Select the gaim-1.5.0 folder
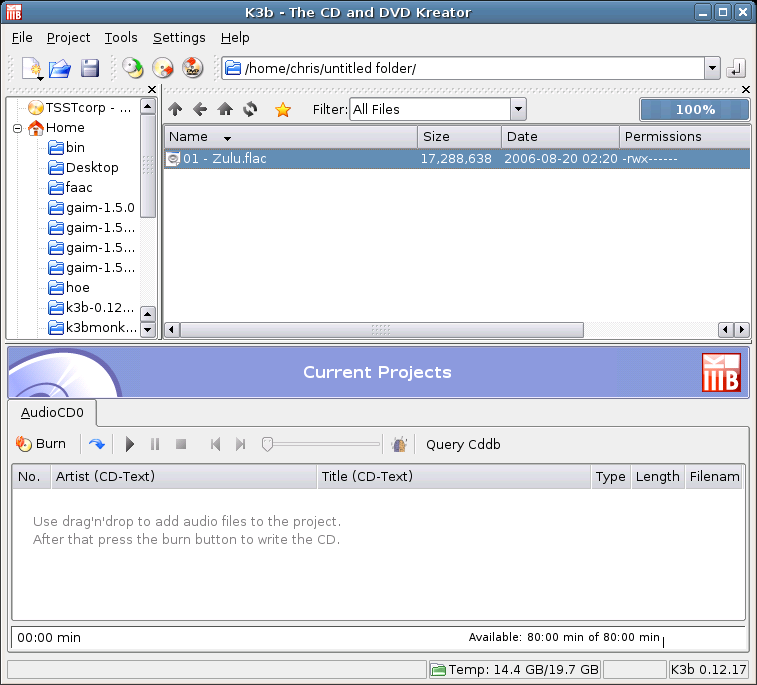757x685 pixels. [91, 208]
